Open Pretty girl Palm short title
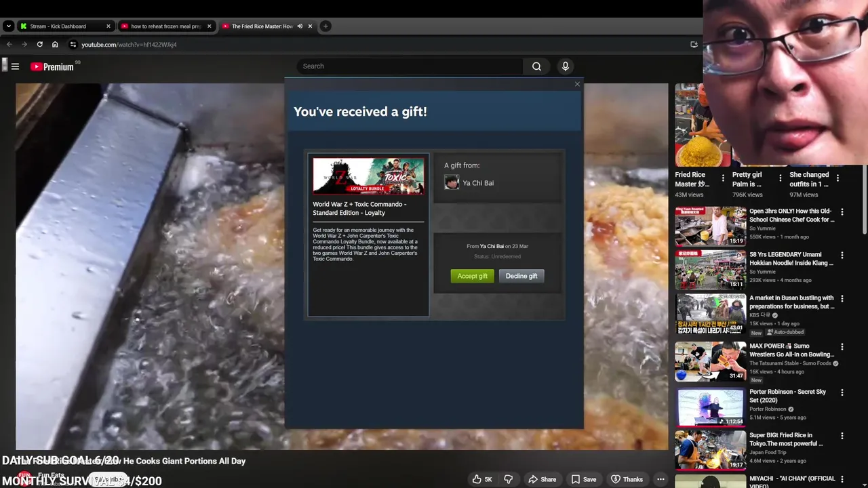 click(x=747, y=179)
